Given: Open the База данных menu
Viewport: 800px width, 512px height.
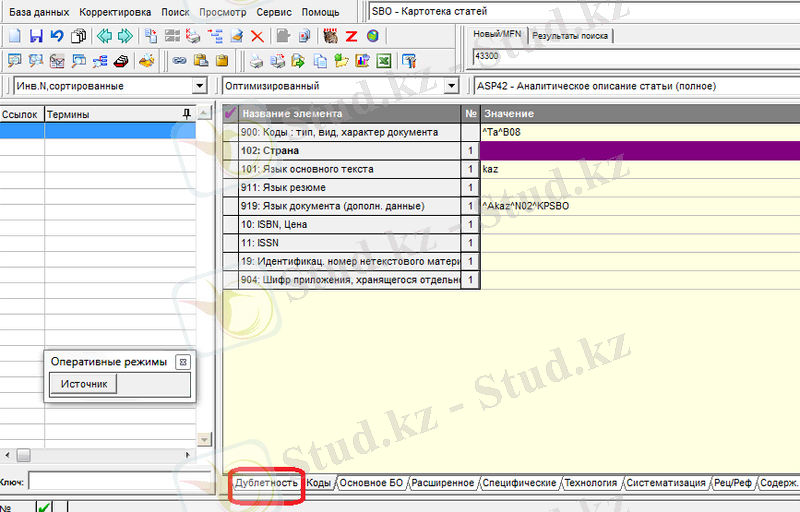Looking at the screenshot, I should click(x=39, y=12).
